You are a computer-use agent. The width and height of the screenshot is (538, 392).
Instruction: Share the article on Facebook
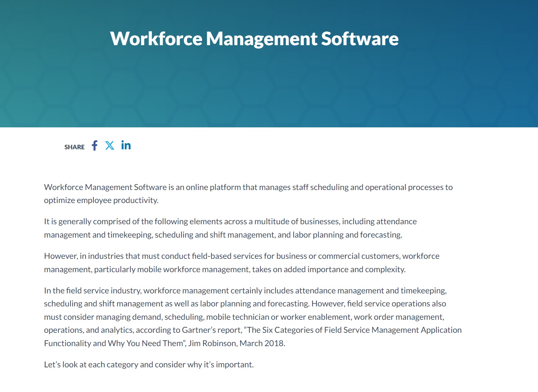tap(95, 146)
